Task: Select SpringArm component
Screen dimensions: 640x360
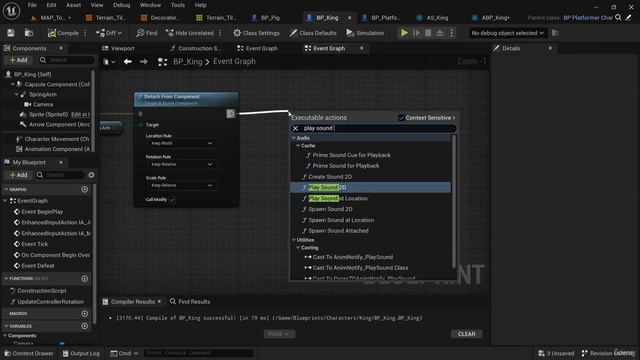Action: 42,94
